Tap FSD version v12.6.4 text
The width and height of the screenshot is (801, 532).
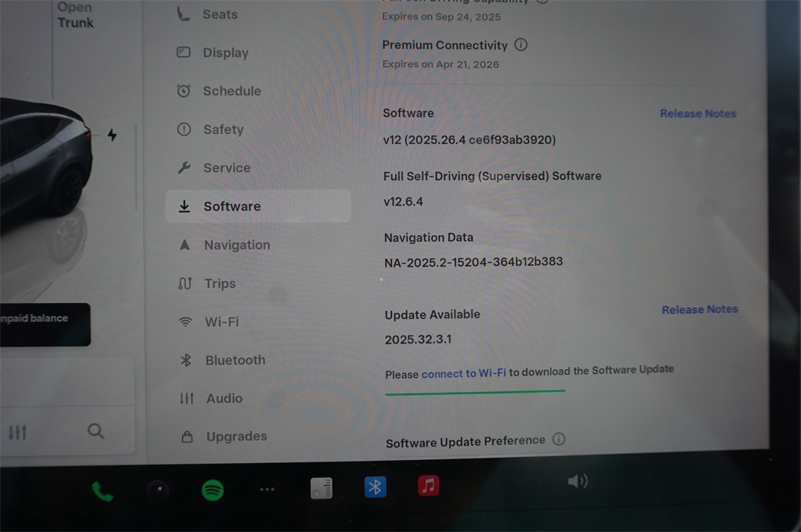tap(403, 201)
